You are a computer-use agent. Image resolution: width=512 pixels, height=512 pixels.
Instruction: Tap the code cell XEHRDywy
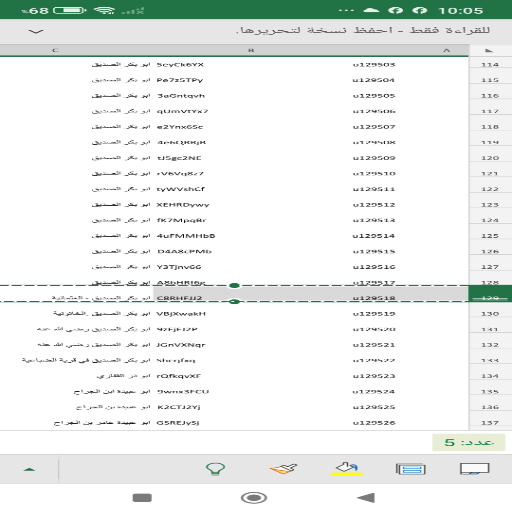point(183,205)
